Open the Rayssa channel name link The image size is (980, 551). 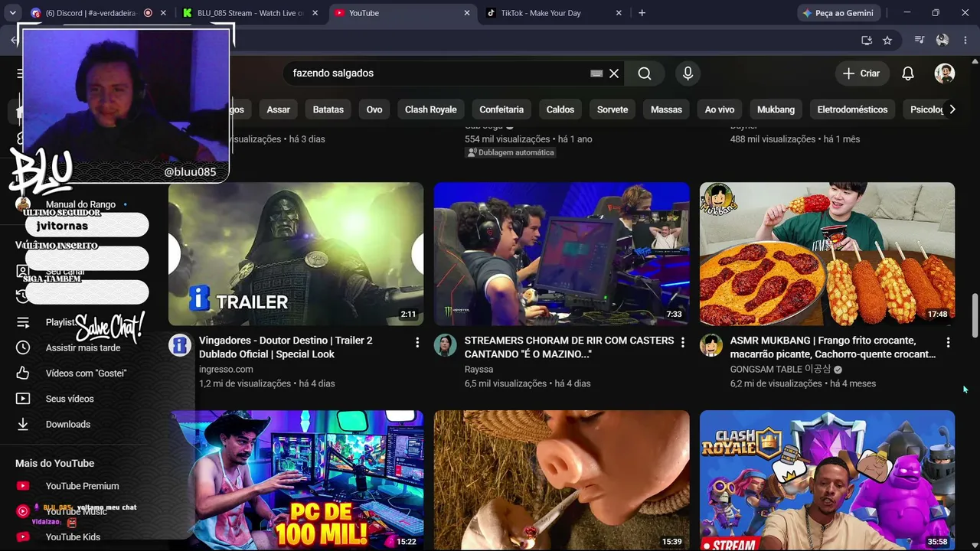click(479, 369)
